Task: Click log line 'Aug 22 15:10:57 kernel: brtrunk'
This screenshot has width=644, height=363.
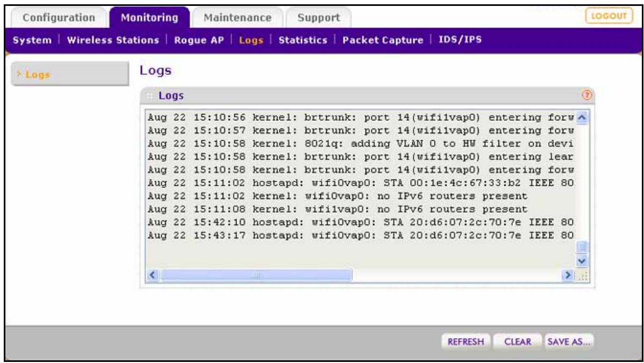Action: pyautogui.click(x=361, y=131)
